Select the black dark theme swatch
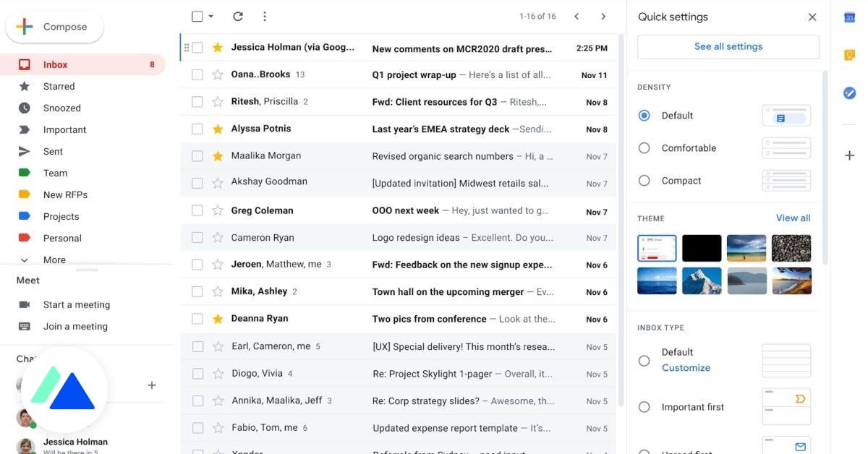868x454 pixels. [x=702, y=248]
